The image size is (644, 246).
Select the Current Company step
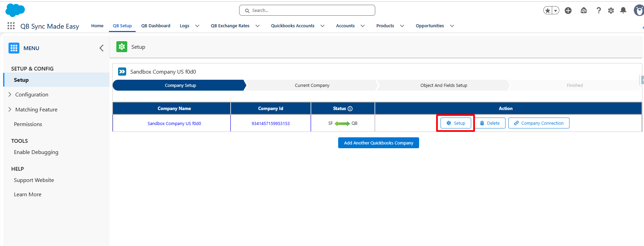pos(312,85)
